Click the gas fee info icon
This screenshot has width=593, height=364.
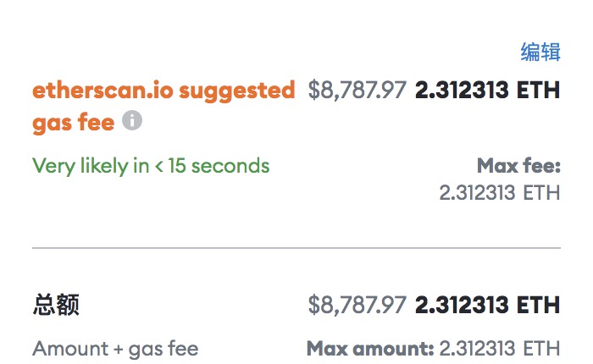coord(132,120)
